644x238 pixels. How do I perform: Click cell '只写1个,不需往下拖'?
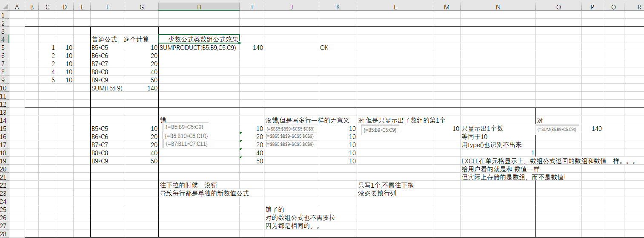tap(386, 186)
